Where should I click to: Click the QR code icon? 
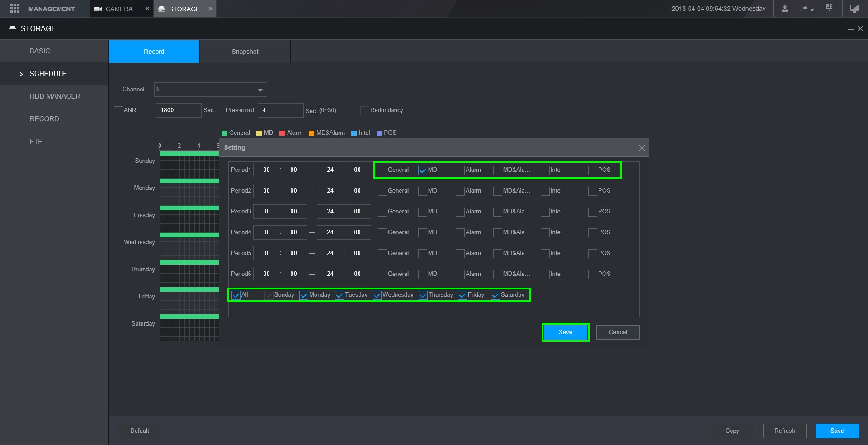point(829,9)
